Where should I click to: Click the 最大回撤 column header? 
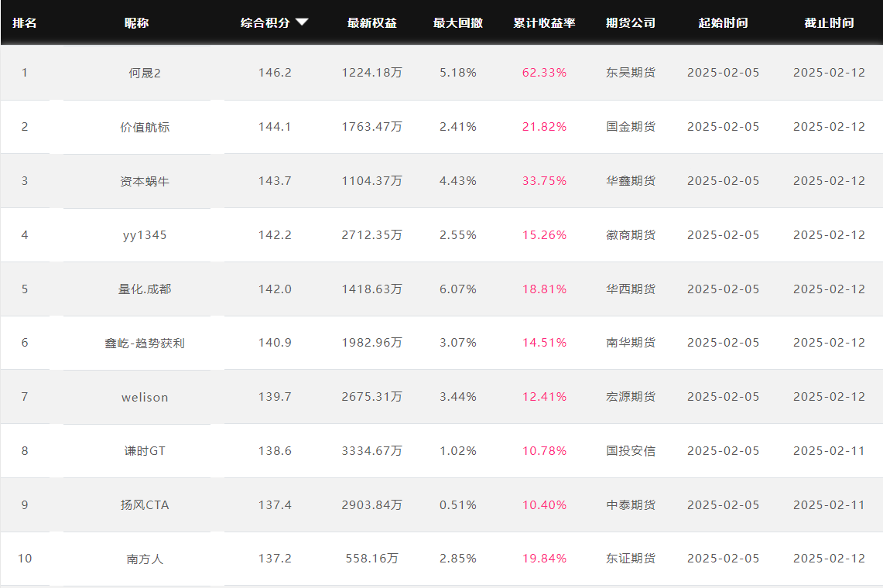(458, 22)
